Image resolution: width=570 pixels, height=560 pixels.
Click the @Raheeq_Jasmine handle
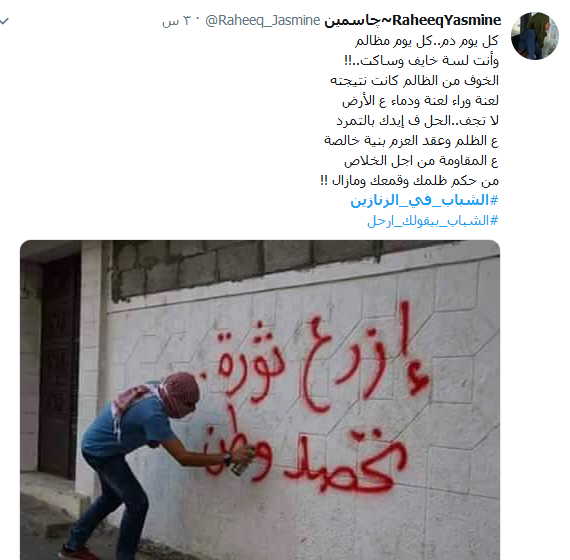(262, 20)
